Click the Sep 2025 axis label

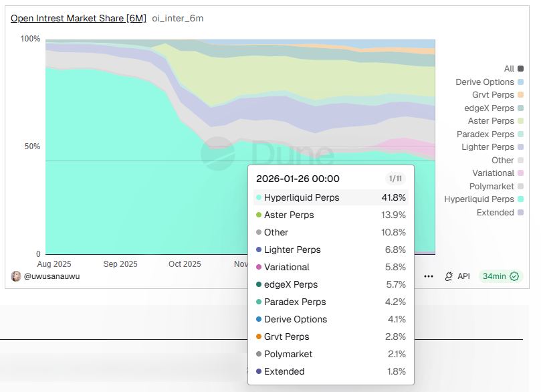pyautogui.click(x=120, y=264)
